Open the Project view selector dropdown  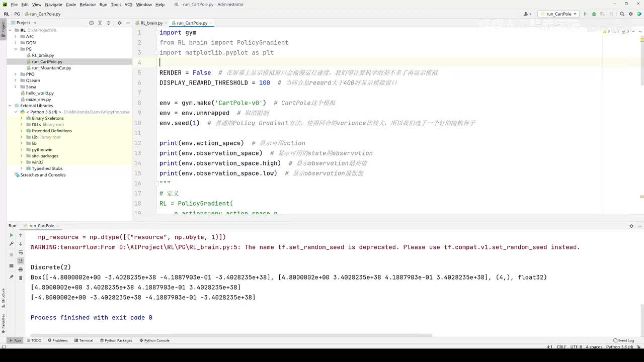point(23,23)
